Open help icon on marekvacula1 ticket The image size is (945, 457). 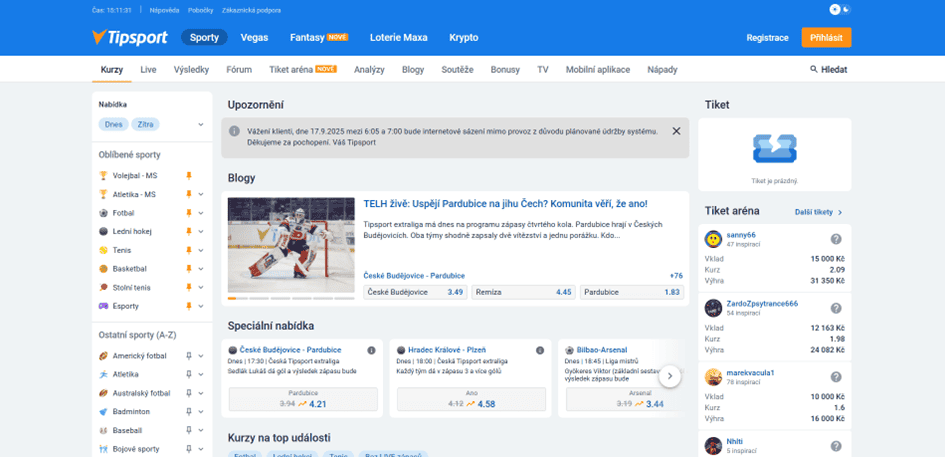click(x=836, y=377)
